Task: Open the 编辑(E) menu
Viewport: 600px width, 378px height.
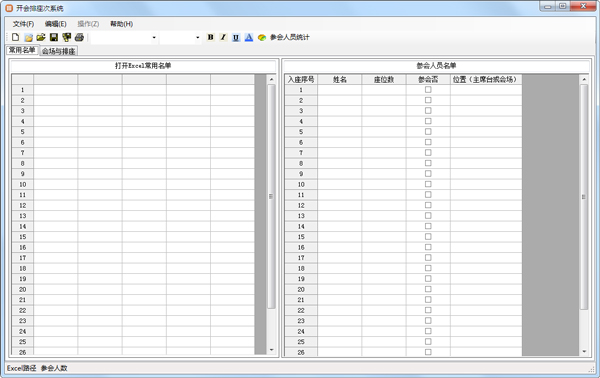Action: 55,24
